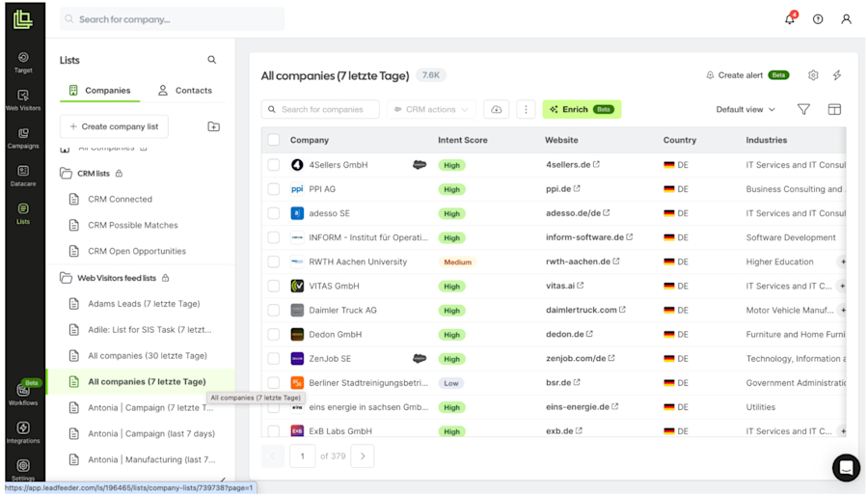Screen dimensions: 868x496
Task: Check the PPI AG row
Action: pos(274,189)
